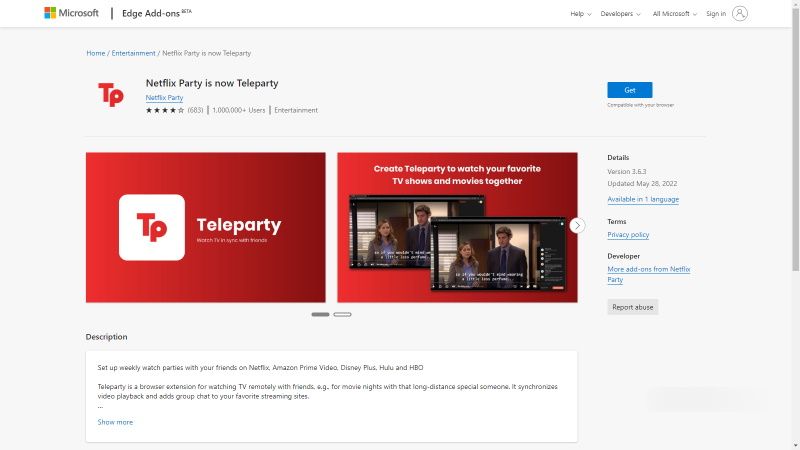The width and height of the screenshot is (800, 450).
Task: Click the (683) reviews count
Action: (195, 110)
